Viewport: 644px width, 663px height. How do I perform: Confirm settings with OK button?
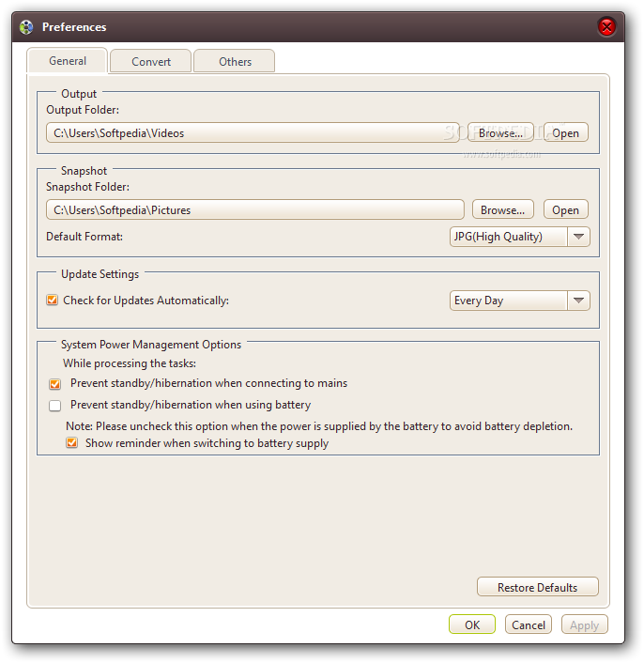point(472,624)
